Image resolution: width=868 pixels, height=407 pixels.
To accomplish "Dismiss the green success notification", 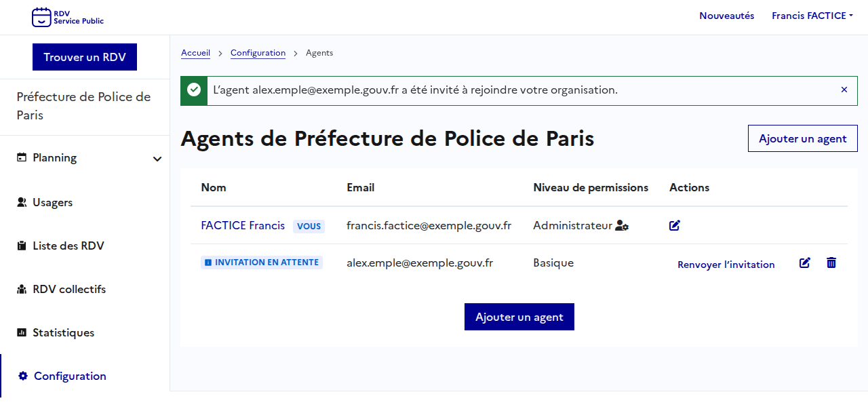I will [x=844, y=90].
